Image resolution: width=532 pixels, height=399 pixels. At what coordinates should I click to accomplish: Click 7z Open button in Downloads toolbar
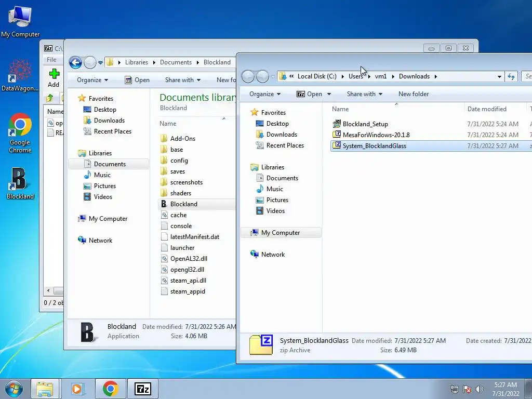[310, 94]
